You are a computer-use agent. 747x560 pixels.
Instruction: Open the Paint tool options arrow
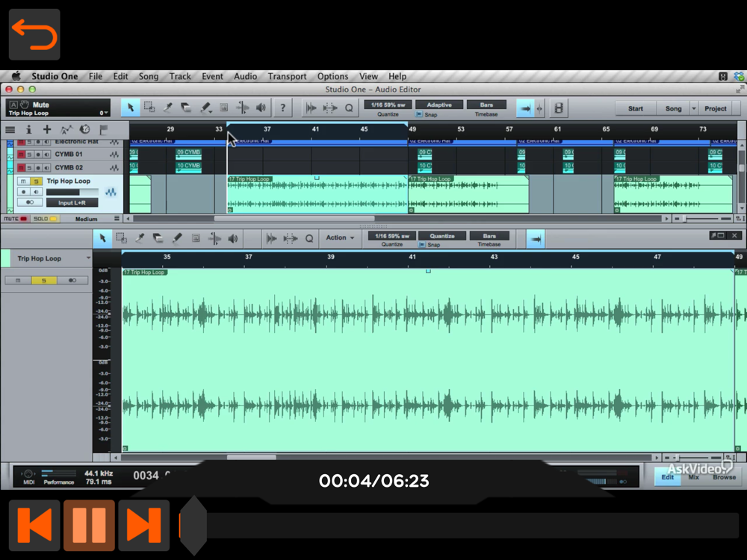(x=210, y=113)
